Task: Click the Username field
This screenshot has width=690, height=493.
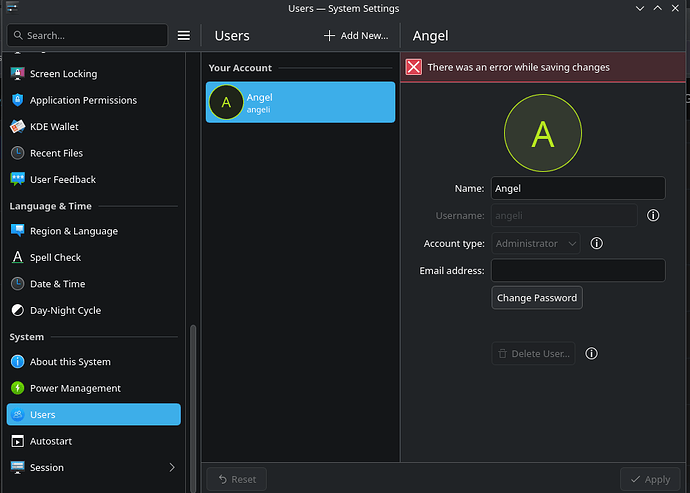Action: point(564,215)
